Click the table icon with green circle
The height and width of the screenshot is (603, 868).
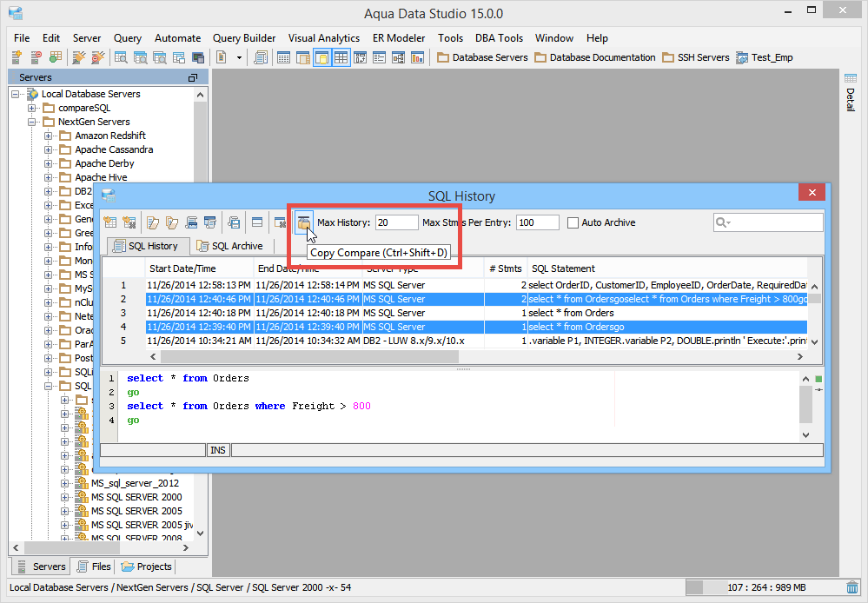(x=56, y=57)
